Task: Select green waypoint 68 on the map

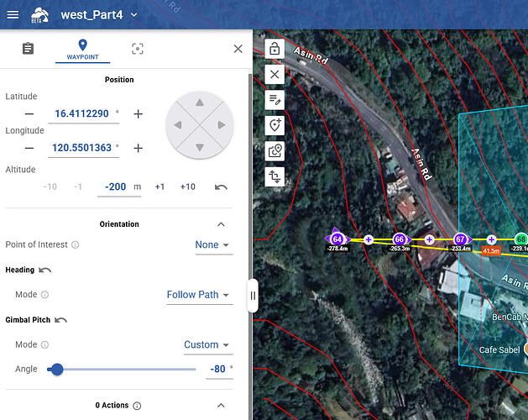Action: (521, 239)
